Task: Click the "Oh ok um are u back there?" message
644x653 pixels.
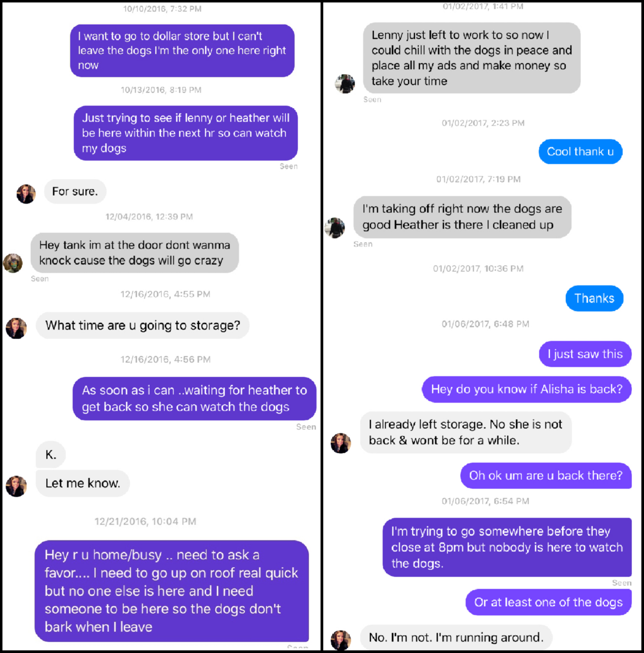Action: [x=545, y=475]
